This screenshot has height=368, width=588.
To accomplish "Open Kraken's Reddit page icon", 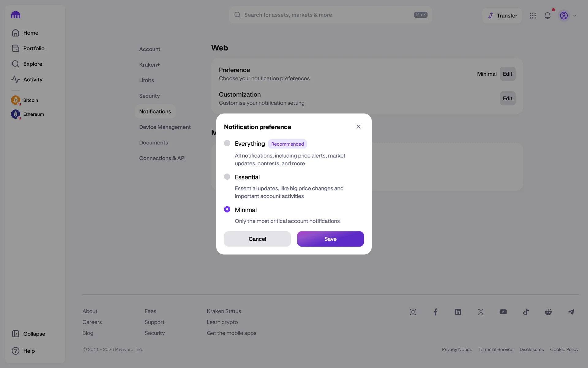I will tap(548, 312).
